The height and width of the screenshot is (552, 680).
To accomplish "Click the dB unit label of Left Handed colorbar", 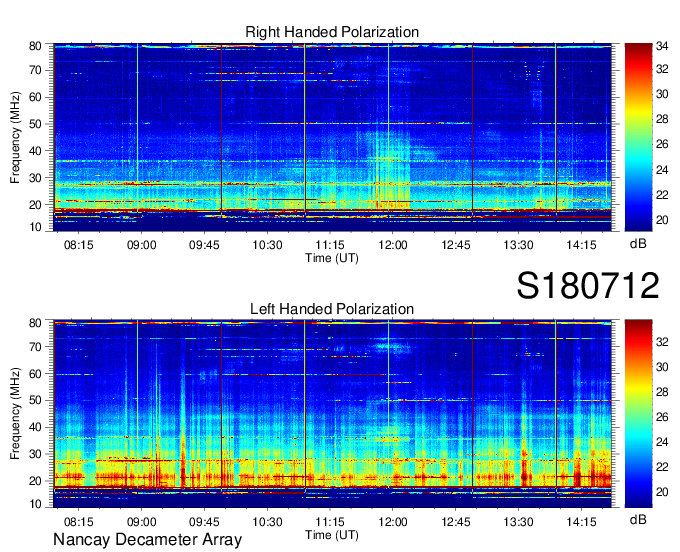I will tap(638, 519).
